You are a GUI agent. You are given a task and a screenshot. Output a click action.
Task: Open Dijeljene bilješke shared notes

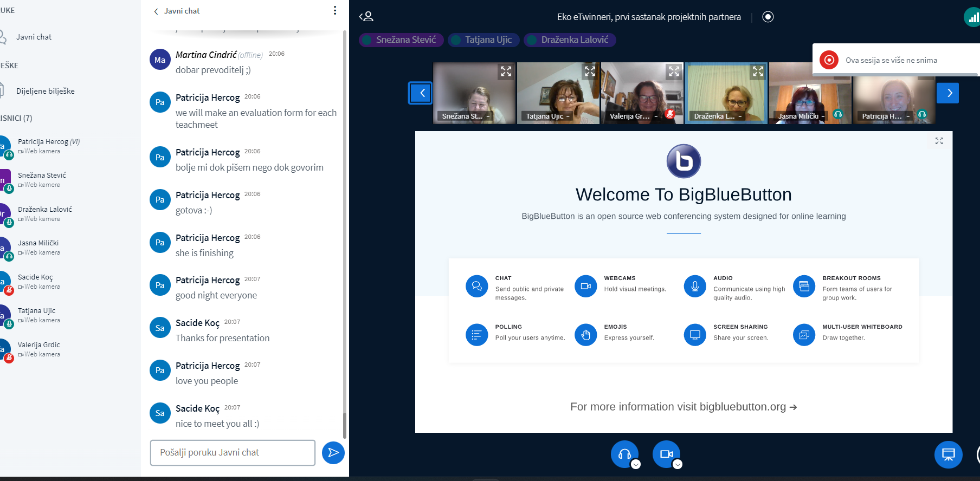pos(46,91)
